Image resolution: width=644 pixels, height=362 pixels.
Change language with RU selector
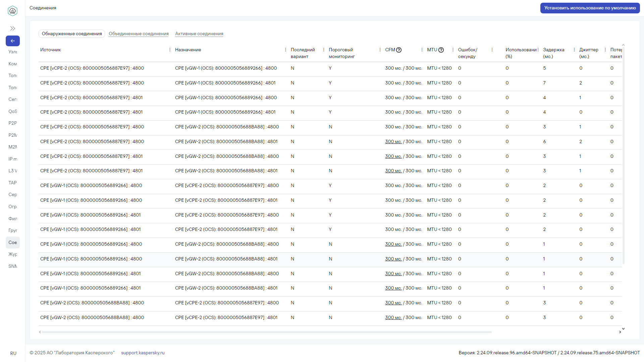click(13, 353)
